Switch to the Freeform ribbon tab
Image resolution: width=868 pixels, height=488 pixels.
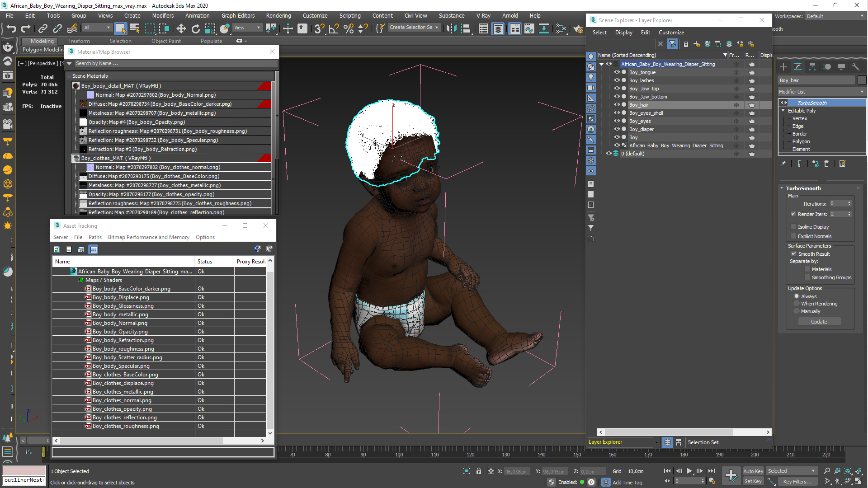(79, 41)
